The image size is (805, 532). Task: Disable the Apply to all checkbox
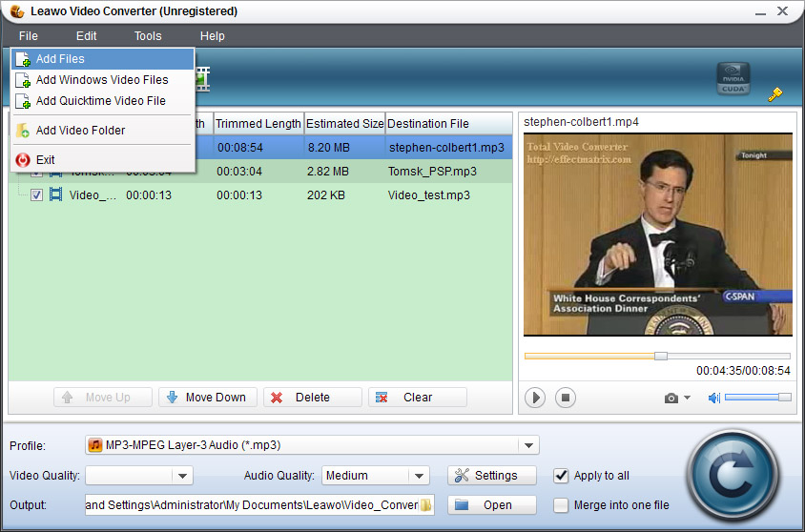(x=561, y=476)
